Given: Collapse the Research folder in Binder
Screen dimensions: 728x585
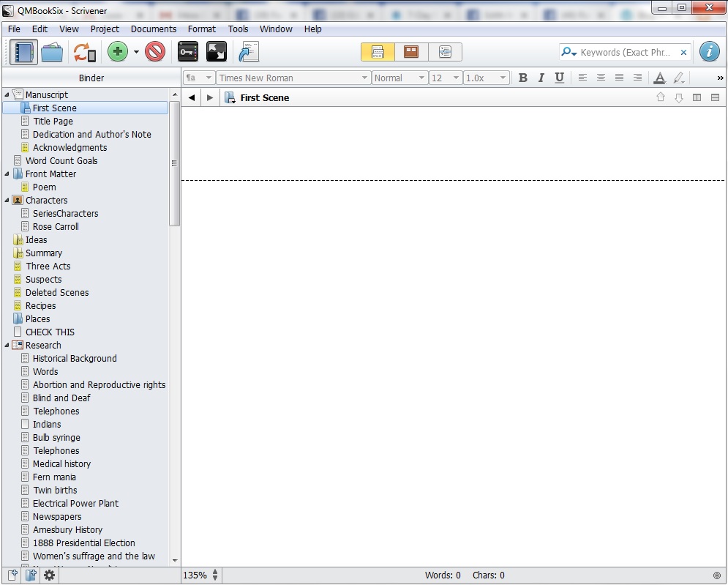Looking at the screenshot, I should (x=7, y=346).
